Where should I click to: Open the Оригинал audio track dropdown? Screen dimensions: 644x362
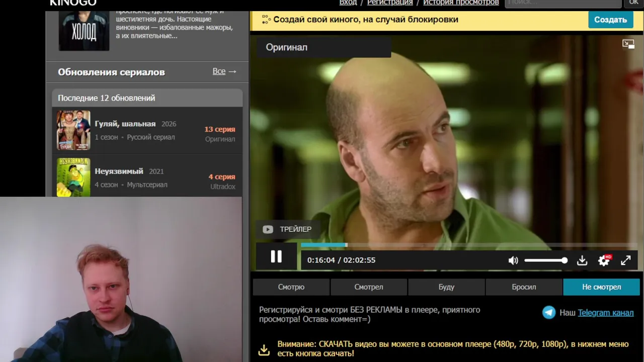point(324,47)
